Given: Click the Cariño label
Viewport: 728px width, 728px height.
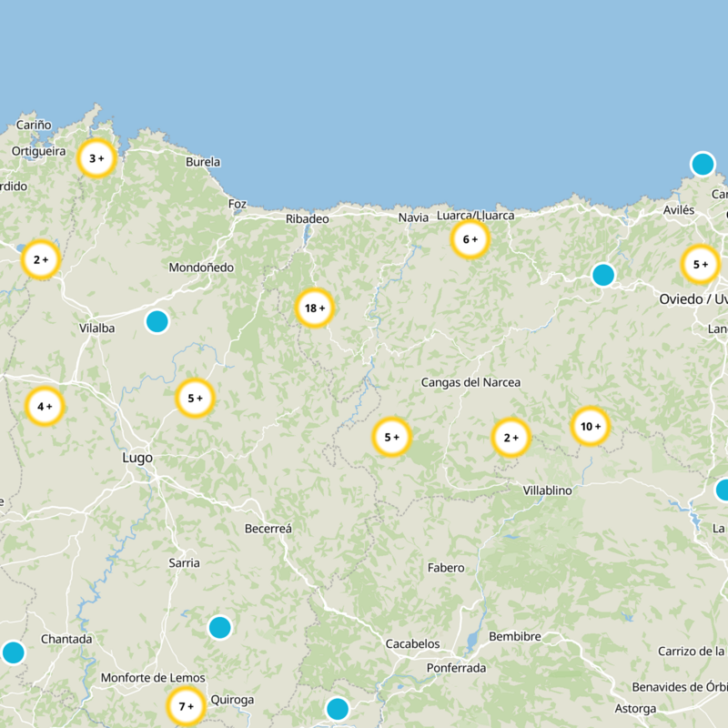Looking at the screenshot, I should (34, 125).
